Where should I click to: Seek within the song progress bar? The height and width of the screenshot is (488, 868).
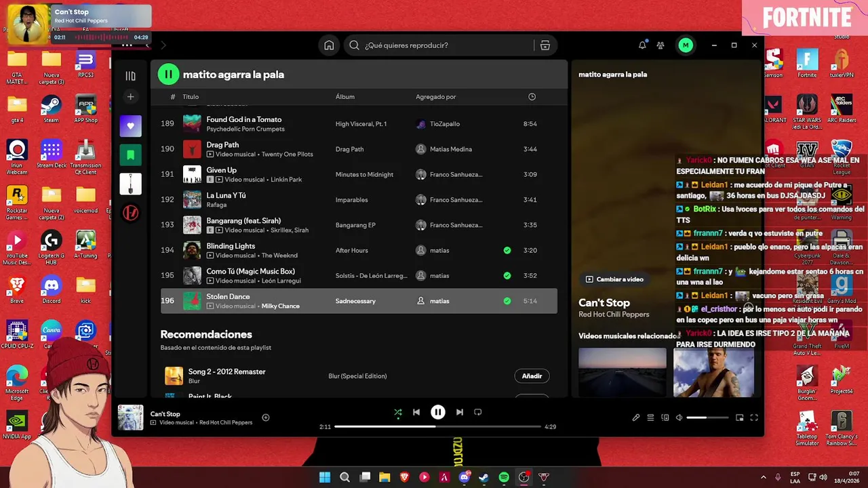tap(438, 427)
